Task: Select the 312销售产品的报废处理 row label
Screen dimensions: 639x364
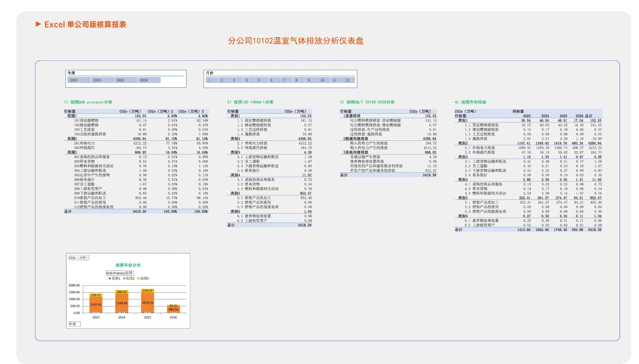Action: tap(94, 207)
